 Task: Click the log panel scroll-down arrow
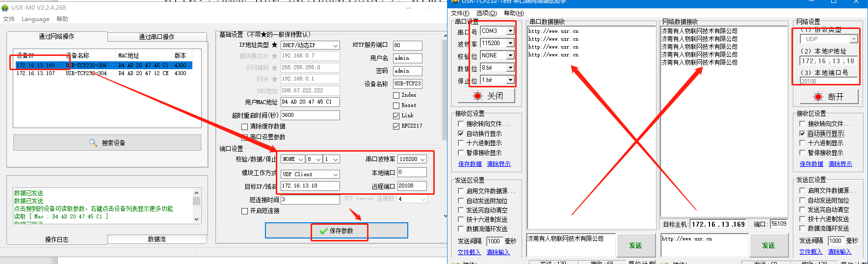[x=196, y=219]
